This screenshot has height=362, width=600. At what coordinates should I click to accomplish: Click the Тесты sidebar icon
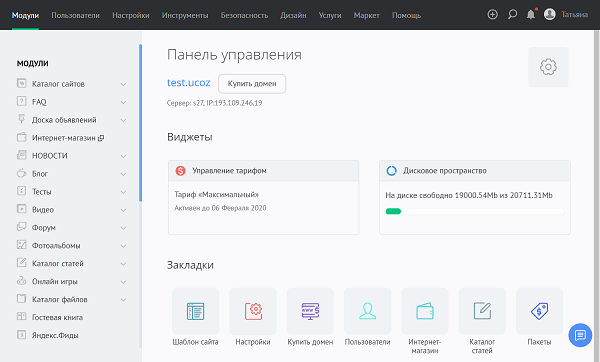click(x=22, y=191)
